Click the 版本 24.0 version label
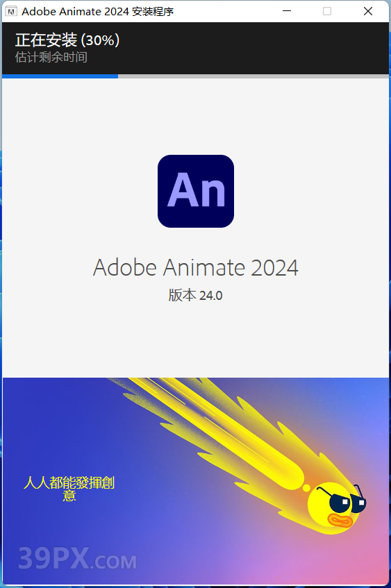The width and height of the screenshot is (391, 588). point(196,296)
